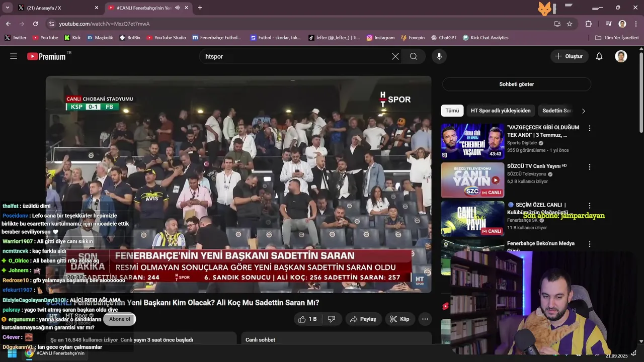
Task: Select HT Spor adlı yükleyiciden chip
Action: click(x=501, y=111)
